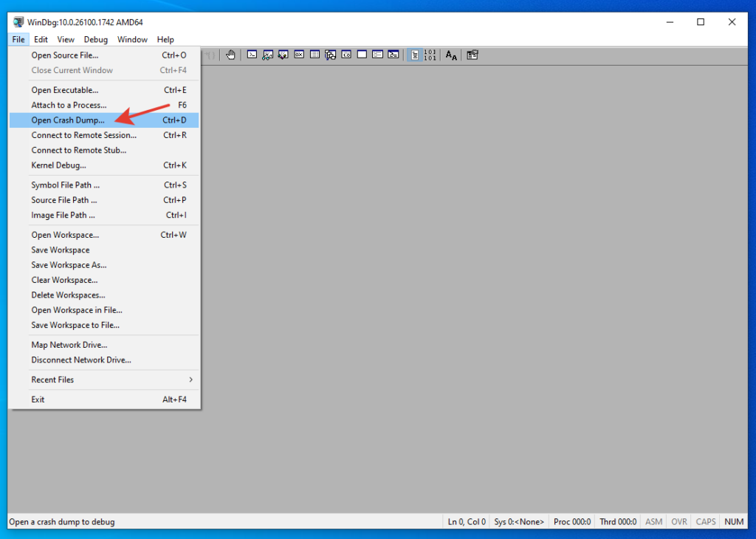This screenshot has height=539, width=756.
Task: Open the Watch window toolbar icon
Action: [x=267, y=55]
